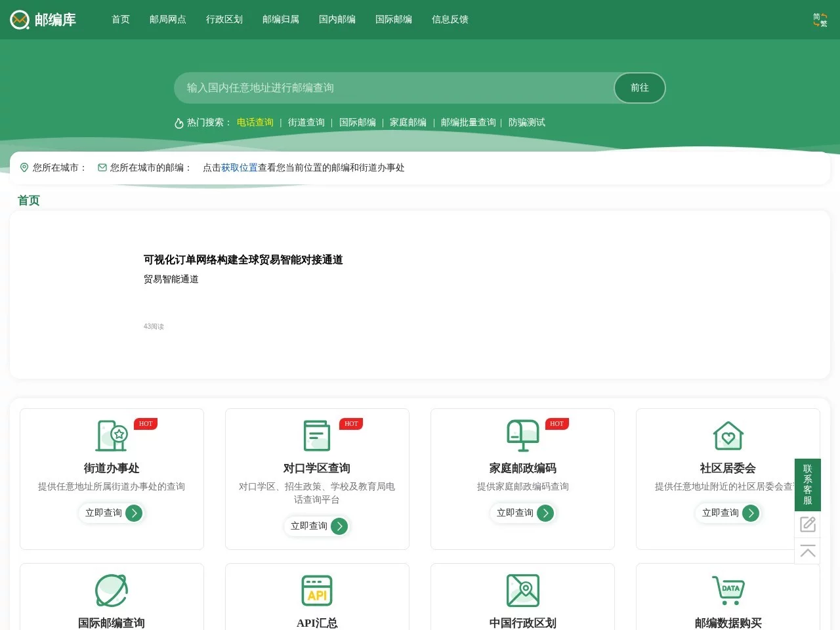The height and width of the screenshot is (630, 840).
Task: Click the API汇总 icon
Action: (x=317, y=589)
